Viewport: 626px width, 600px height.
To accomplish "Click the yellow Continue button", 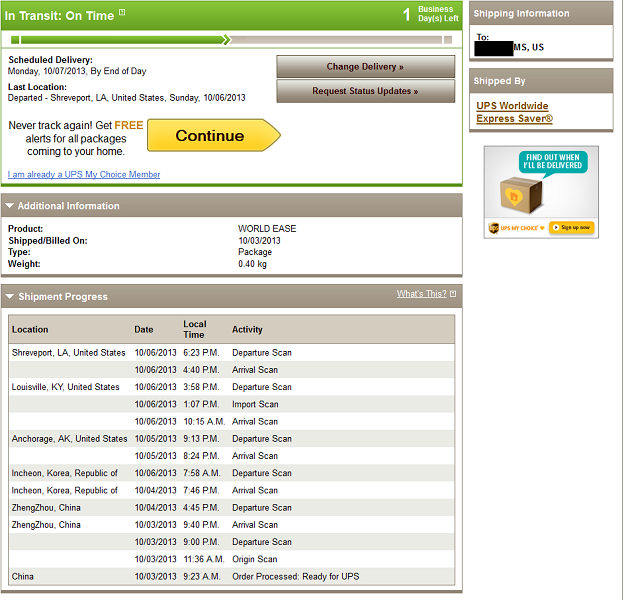I will point(214,135).
